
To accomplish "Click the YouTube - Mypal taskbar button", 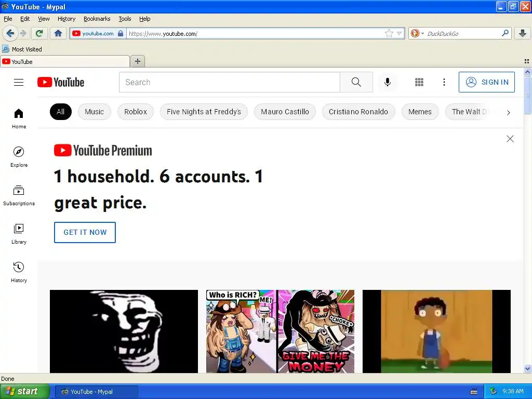I will point(97,392).
